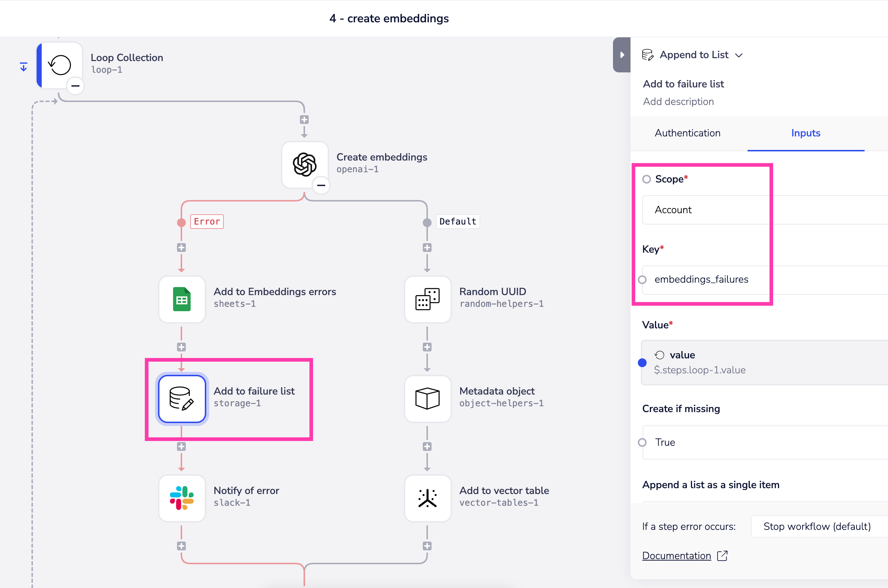Toggle the Scope input mode circle
Viewport: 888px width, 588px height.
(x=647, y=179)
